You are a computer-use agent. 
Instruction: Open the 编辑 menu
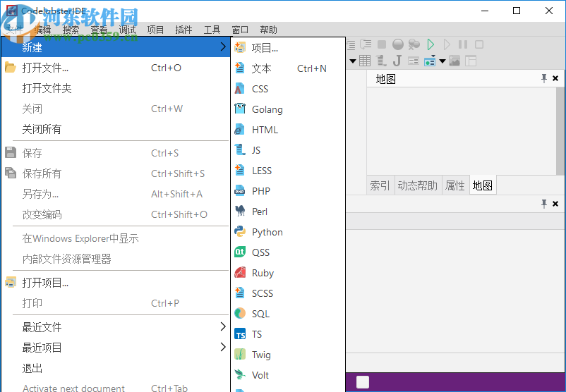(42, 30)
